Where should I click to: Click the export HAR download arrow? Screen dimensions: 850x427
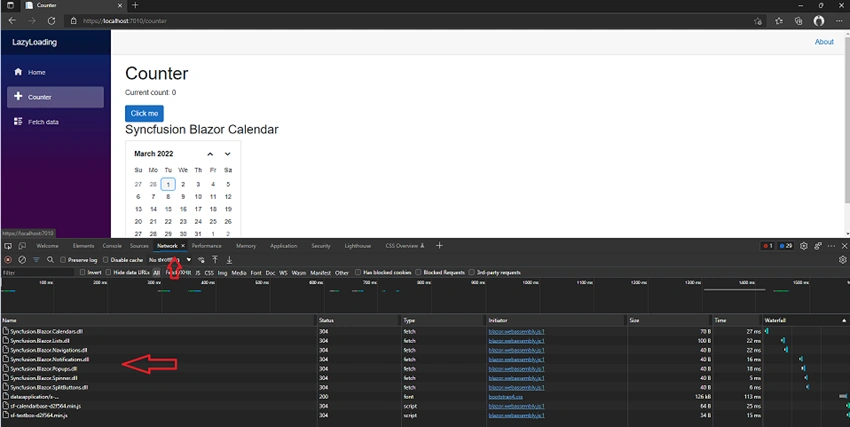(229, 260)
